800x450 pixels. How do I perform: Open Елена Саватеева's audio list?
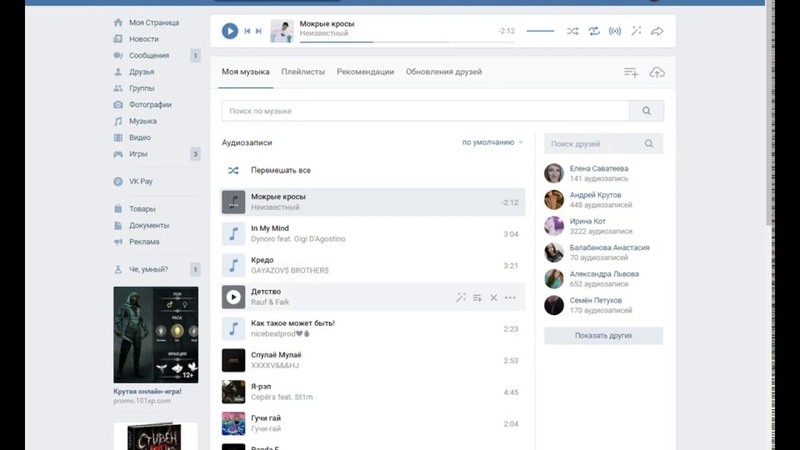tap(599, 168)
